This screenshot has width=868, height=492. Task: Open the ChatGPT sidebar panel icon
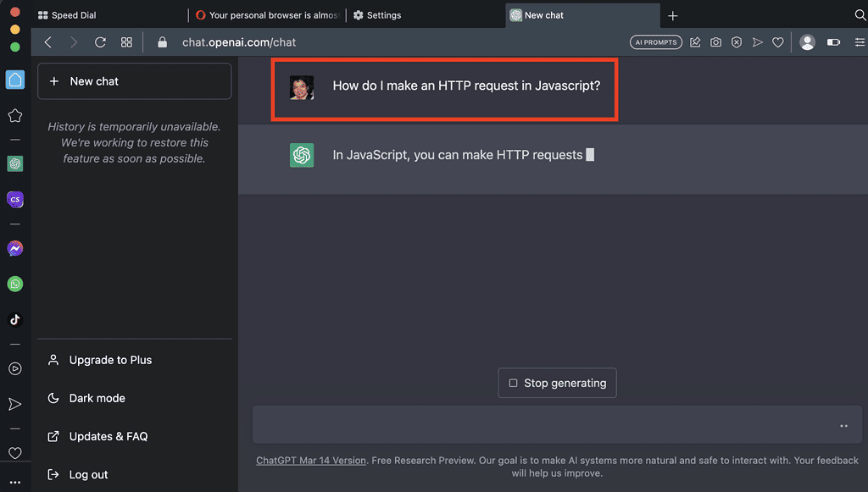point(15,163)
